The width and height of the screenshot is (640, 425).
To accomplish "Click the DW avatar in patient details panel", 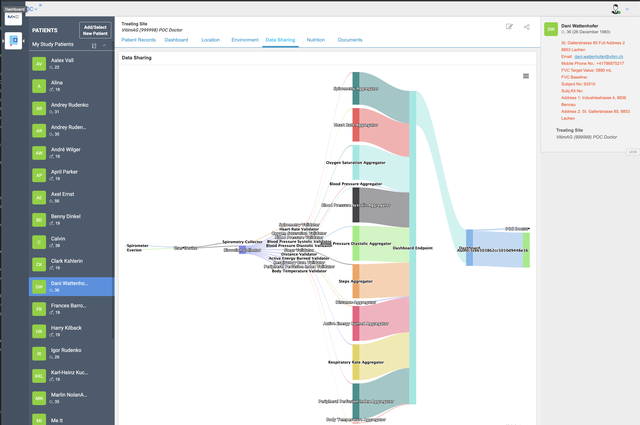I will (x=551, y=29).
